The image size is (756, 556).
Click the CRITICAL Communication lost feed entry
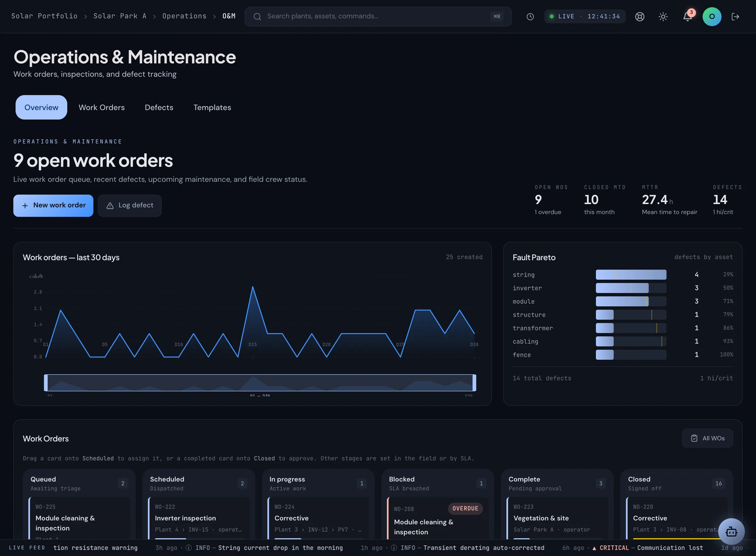tap(632, 548)
